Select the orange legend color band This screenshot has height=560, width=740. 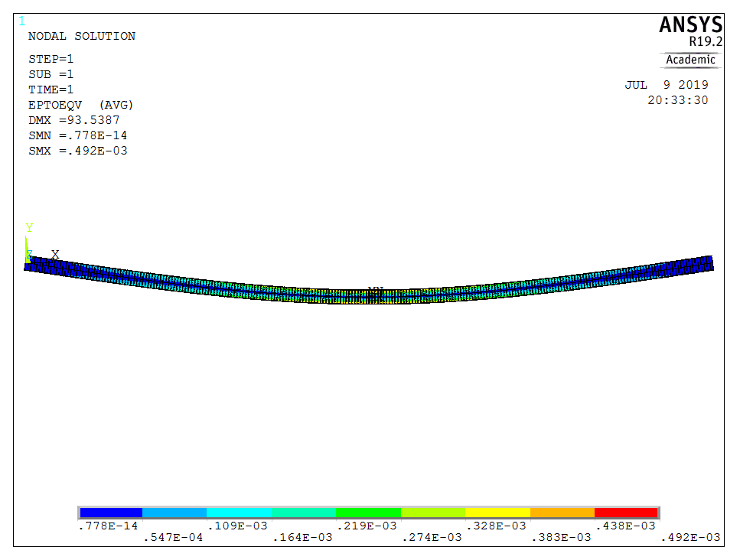pos(562,512)
